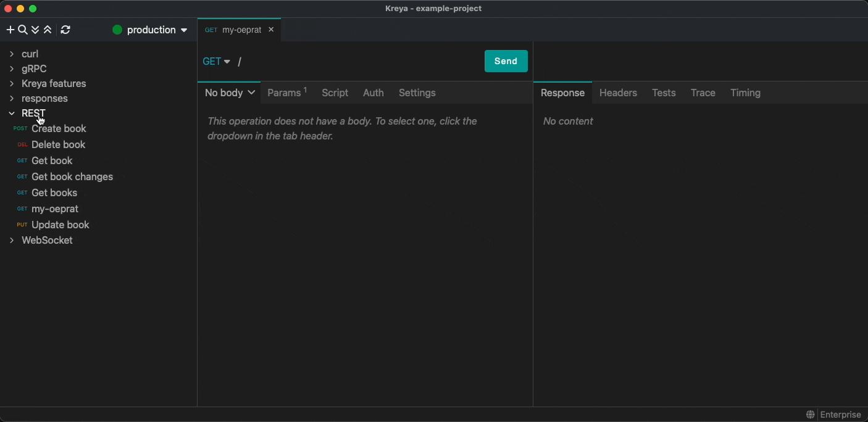Collapse the REST folder
The height and width of the screenshot is (422, 868).
(12, 114)
